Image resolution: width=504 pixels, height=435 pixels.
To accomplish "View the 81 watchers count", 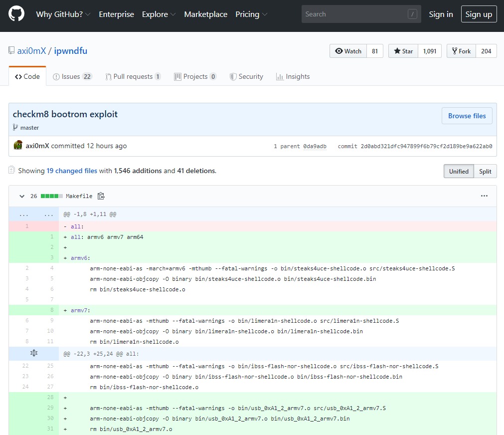I will point(375,51).
